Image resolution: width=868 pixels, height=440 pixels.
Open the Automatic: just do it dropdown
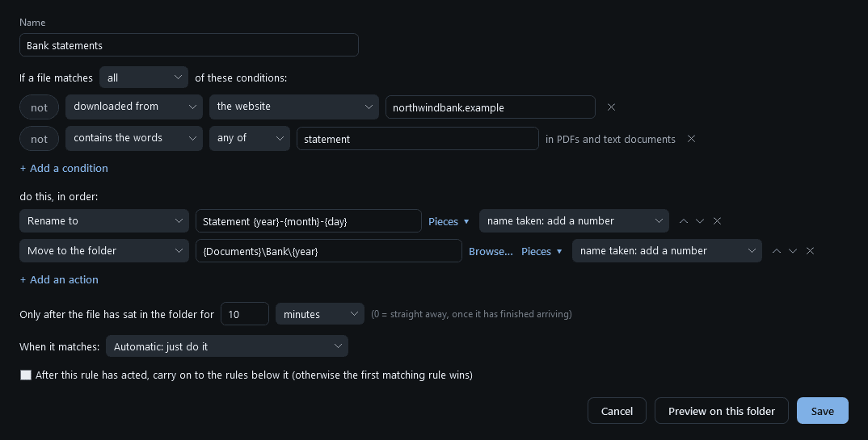(227, 346)
